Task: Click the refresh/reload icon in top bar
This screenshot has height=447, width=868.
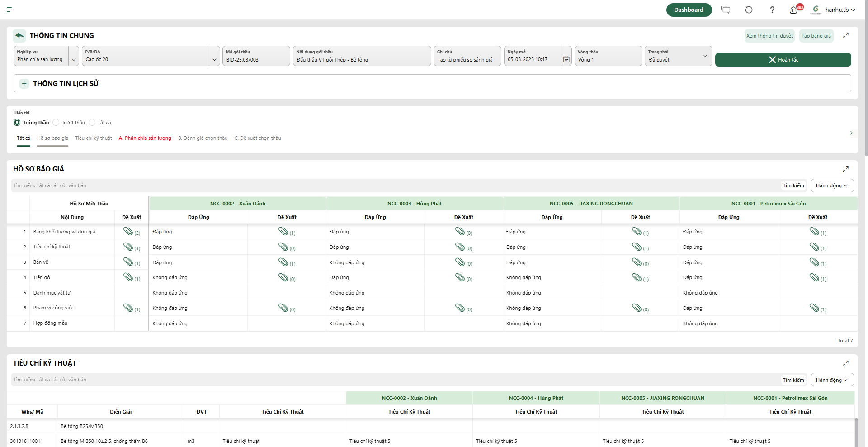Action: click(749, 10)
